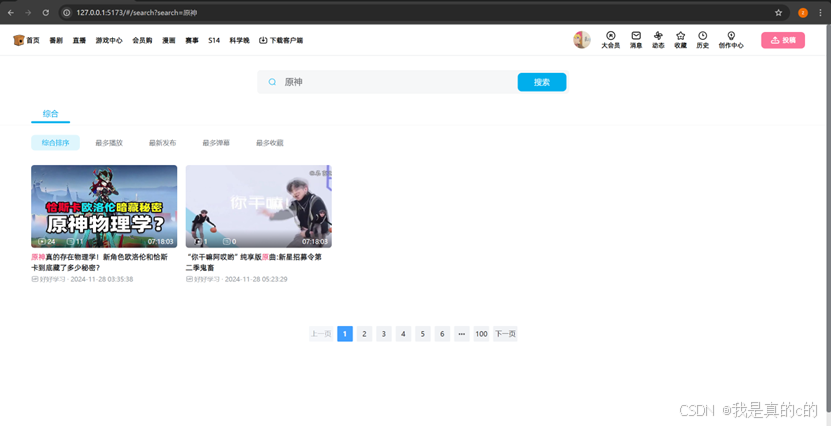Click the blue 搜索 button

pos(542,82)
